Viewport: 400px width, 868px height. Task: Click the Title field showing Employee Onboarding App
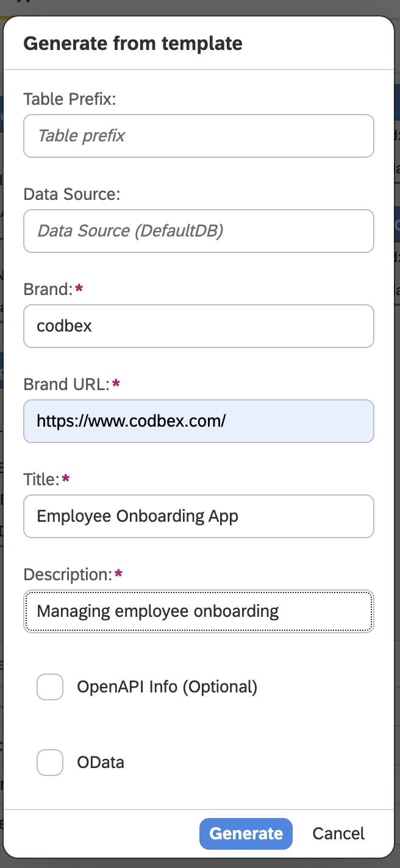pyautogui.click(x=199, y=516)
